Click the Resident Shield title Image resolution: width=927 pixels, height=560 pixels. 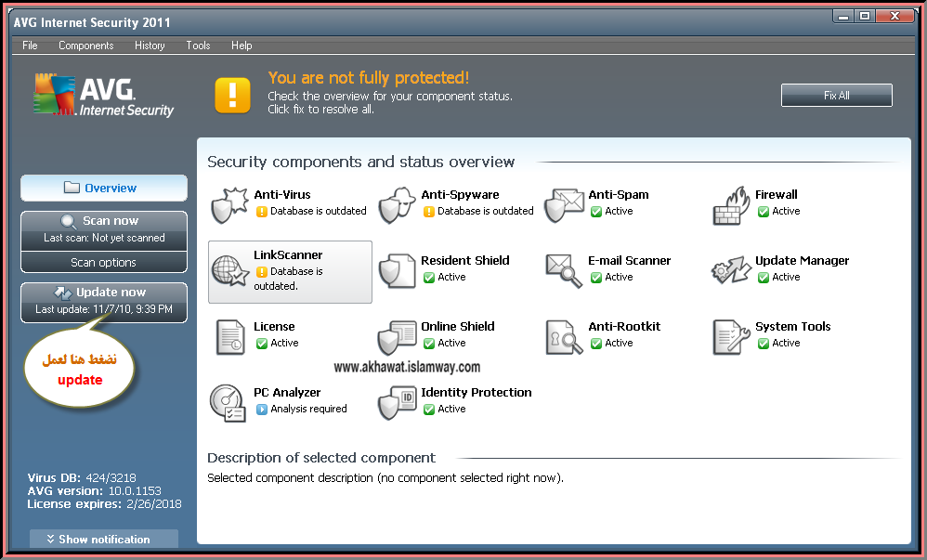pos(464,260)
